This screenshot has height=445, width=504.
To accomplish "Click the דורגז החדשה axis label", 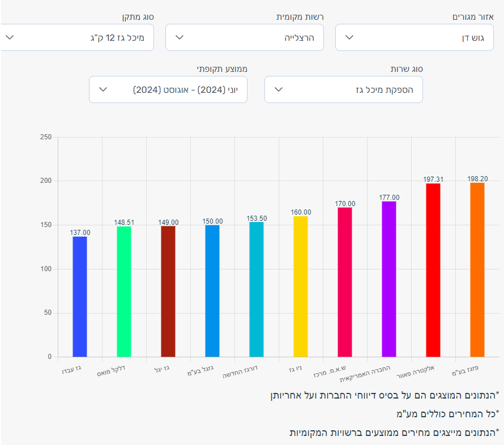I will (240, 372).
